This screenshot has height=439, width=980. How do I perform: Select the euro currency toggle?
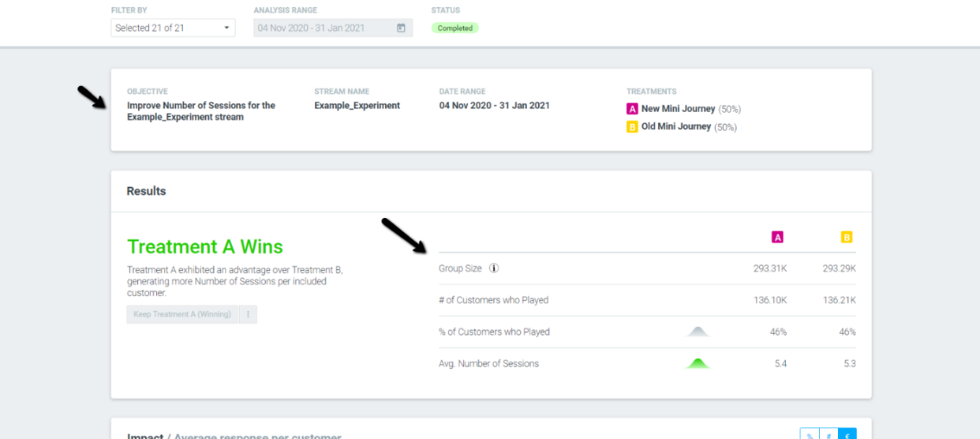click(847, 435)
